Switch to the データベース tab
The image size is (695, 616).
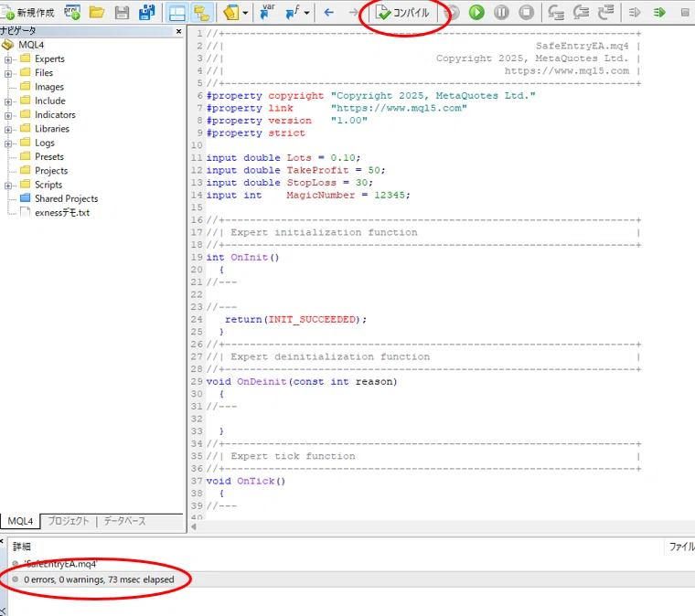click(x=124, y=521)
